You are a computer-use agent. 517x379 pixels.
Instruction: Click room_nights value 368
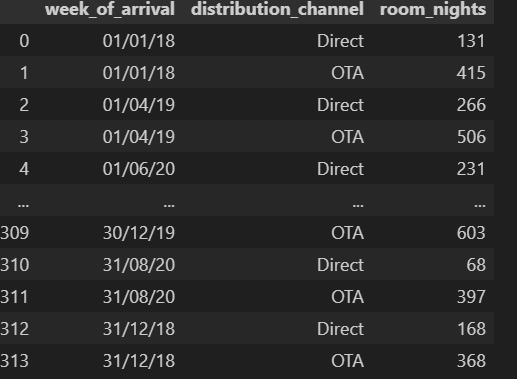pyautogui.click(x=471, y=361)
